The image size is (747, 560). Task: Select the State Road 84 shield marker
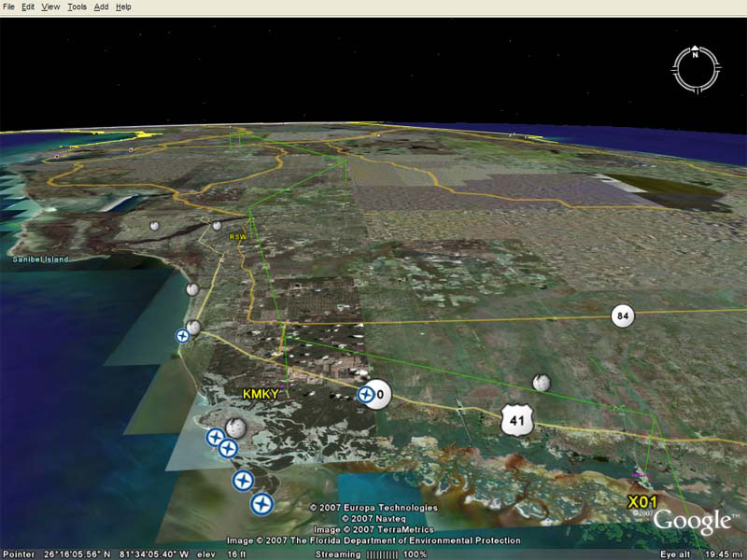pos(624,316)
